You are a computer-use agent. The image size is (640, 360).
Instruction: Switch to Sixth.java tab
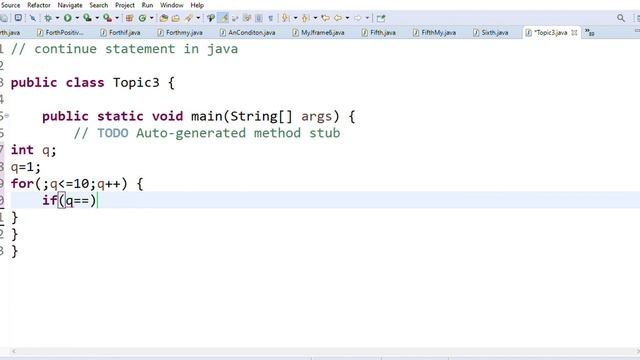click(491, 33)
